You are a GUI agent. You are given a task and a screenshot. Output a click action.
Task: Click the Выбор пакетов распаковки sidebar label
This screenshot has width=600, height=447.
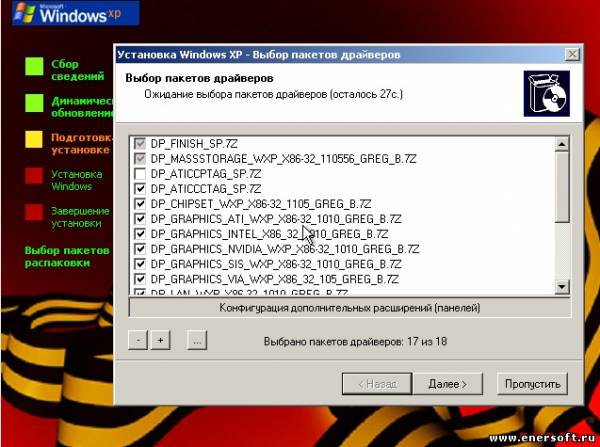[67, 257]
